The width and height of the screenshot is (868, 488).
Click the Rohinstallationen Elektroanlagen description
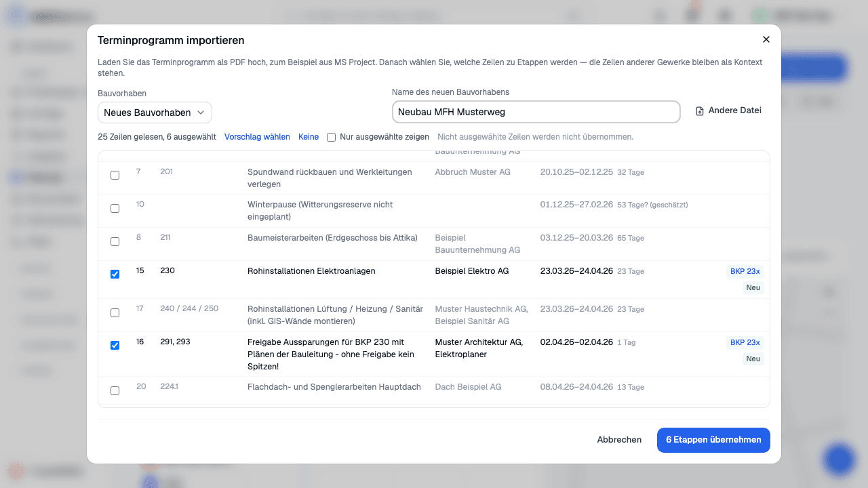coord(311,271)
